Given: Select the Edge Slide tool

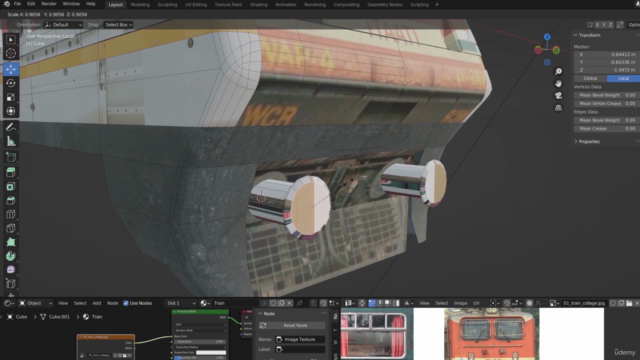Looking at the screenshot, I should click(11, 284).
